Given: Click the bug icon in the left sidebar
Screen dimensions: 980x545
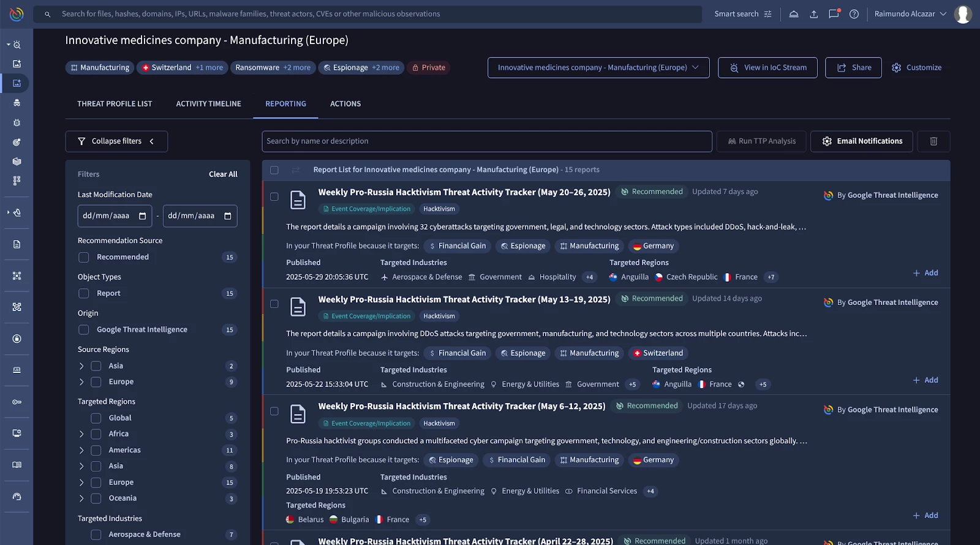Looking at the screenshot, I should coord(17,122).
